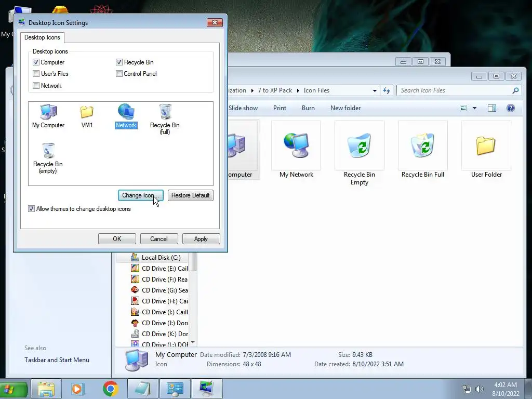
Task: Click the navigation pane scrollbar thumb
Action: point(193,262)
